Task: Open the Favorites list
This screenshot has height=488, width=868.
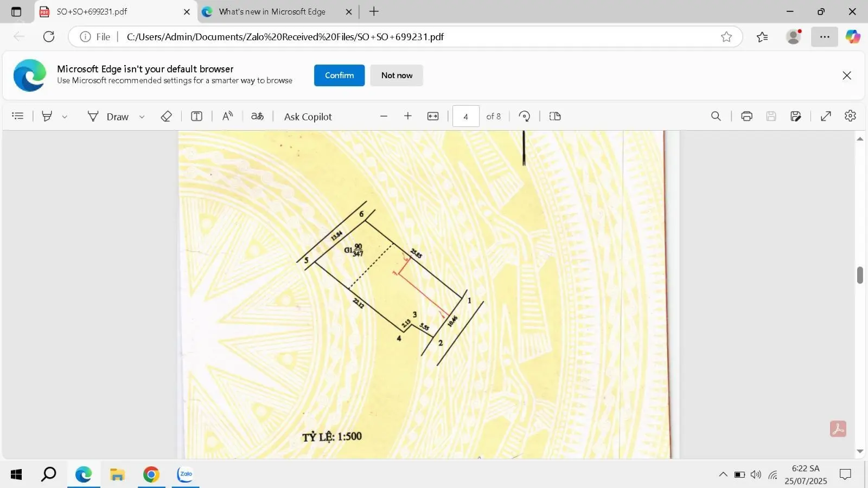Action: point(762,37)
